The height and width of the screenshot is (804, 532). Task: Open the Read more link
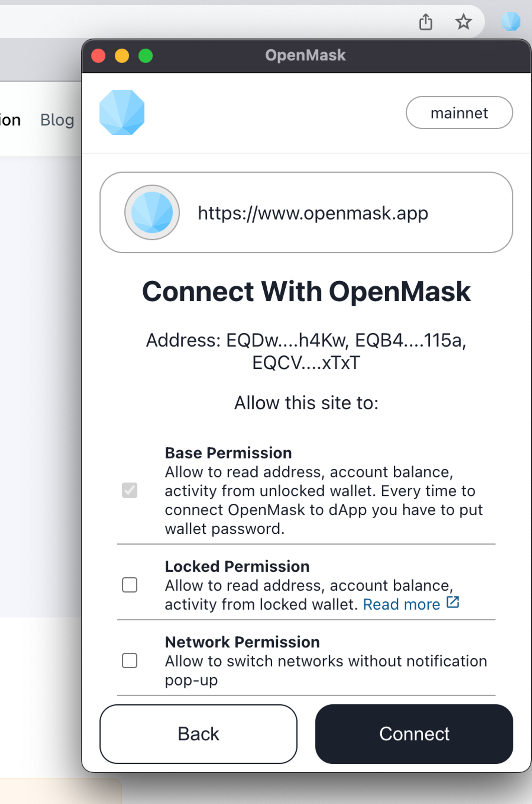click(401, 604)
